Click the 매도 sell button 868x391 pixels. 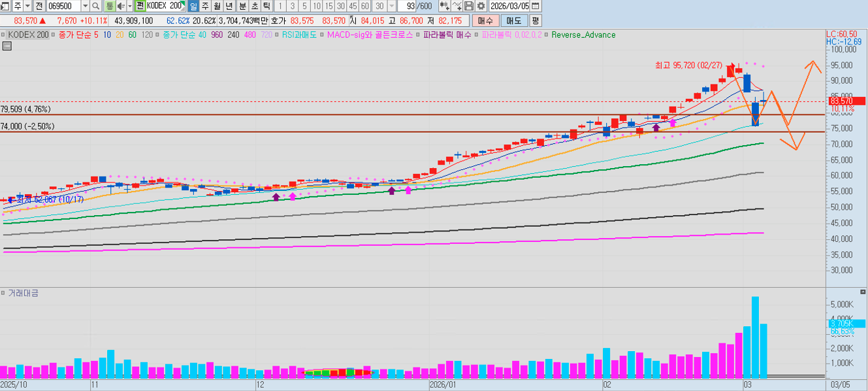click(514, 21)
